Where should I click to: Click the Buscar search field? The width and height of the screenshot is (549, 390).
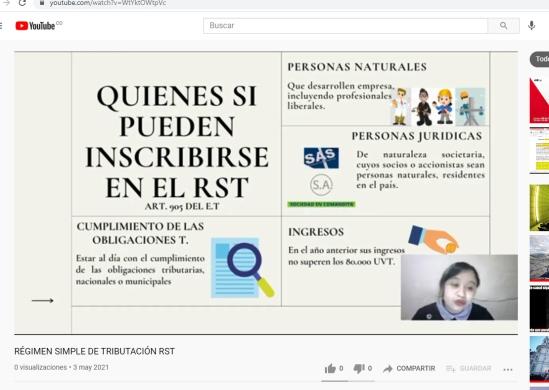click(x=345, y=26)
